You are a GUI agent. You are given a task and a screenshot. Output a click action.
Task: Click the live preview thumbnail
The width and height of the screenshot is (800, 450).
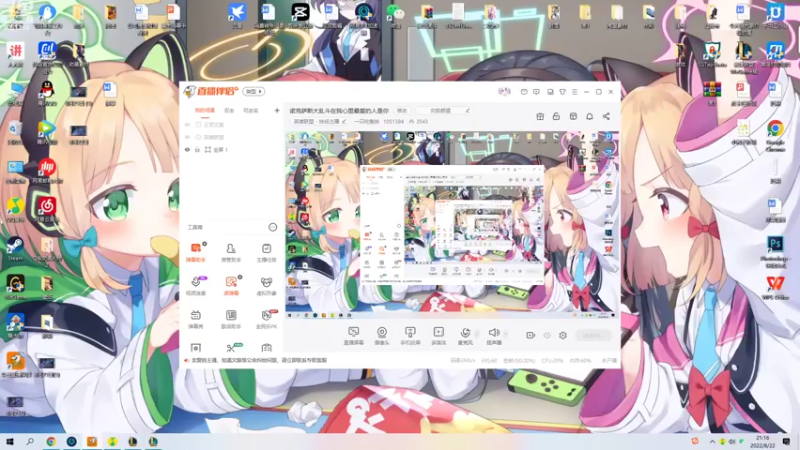(x=452, y=225)
